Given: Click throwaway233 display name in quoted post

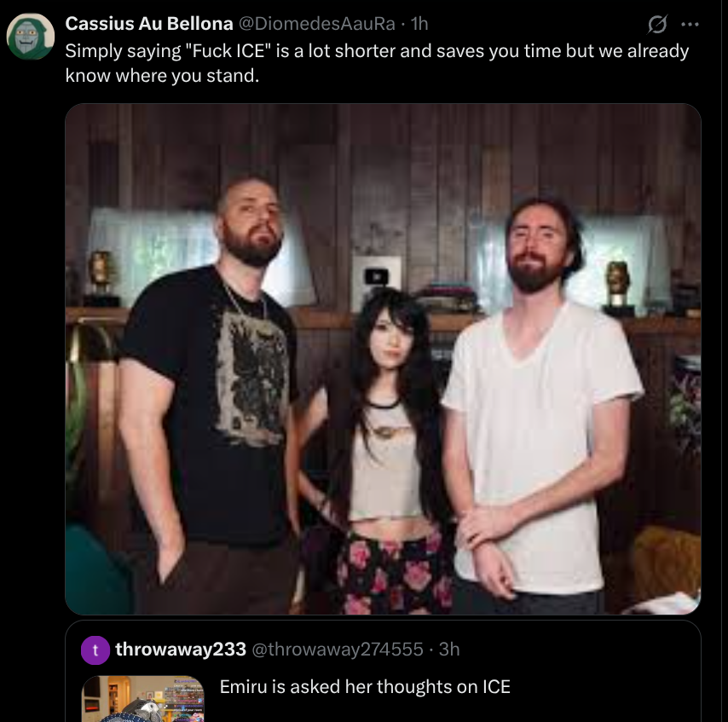Looking at the screenshot, I should [181, 649].
